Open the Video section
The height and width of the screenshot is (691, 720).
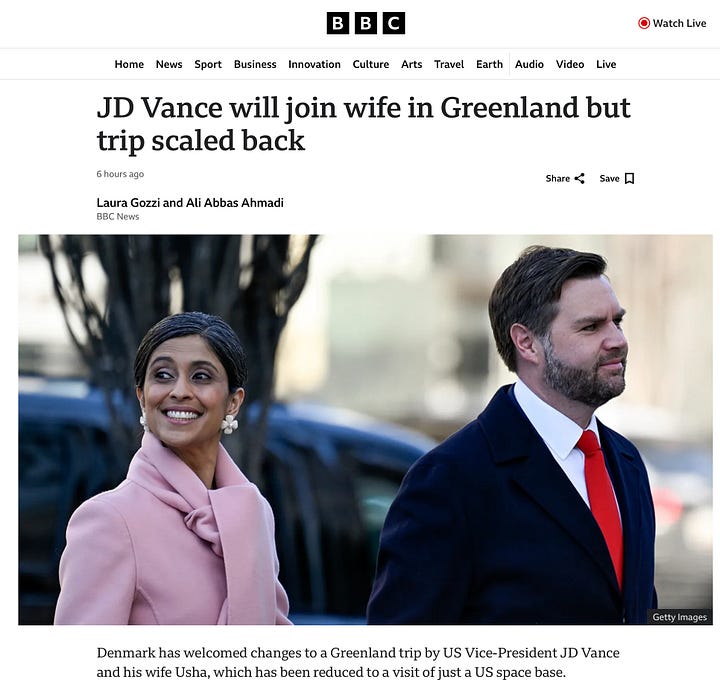(x=570, y=64)
